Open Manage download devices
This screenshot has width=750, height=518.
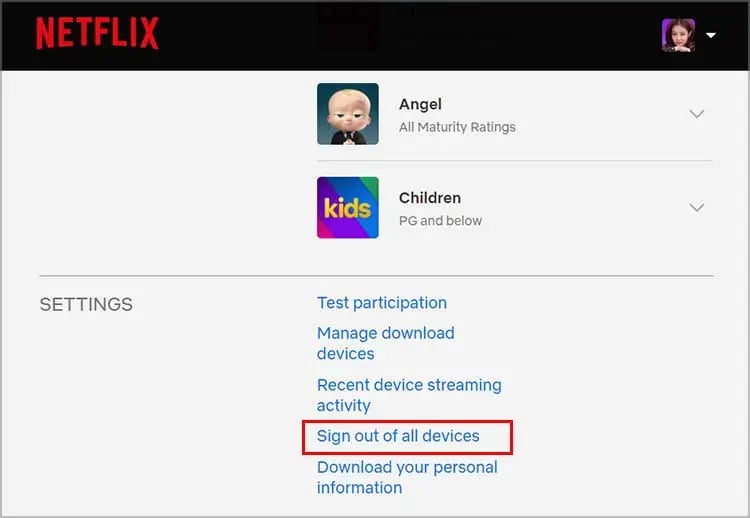click(385, 343)
